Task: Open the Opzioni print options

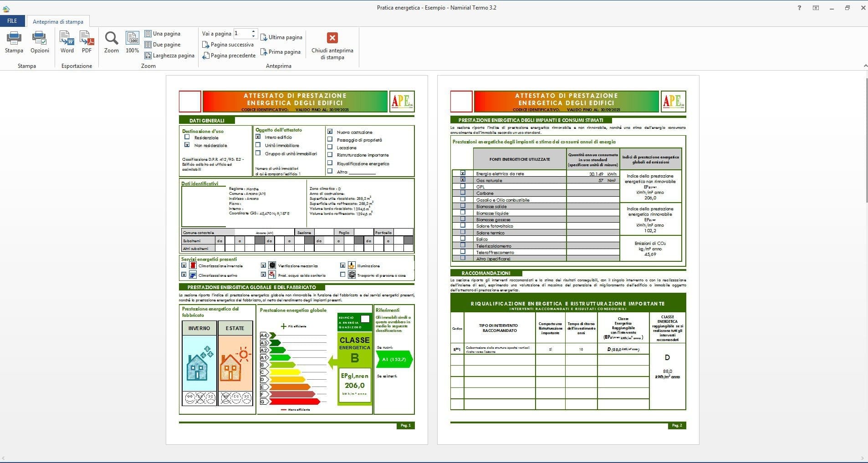Action: 40,42
